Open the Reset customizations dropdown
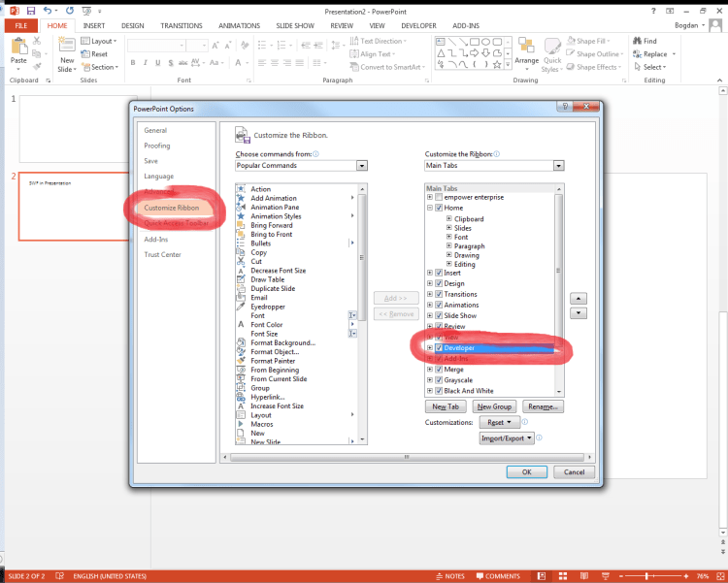Image resolution: width=728 pixels, height=583 pixels. click(x=499, y=422)
